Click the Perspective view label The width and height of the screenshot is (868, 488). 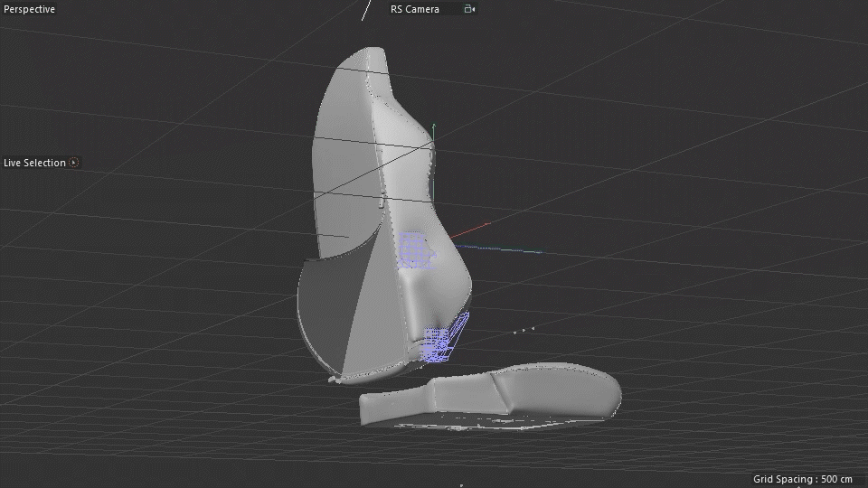coord(29,9)
